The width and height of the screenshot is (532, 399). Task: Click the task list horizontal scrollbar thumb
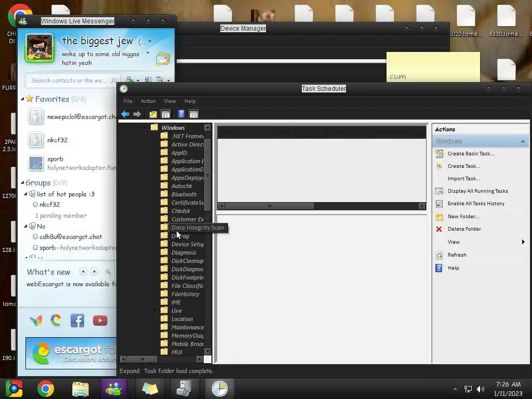[270, 206]
